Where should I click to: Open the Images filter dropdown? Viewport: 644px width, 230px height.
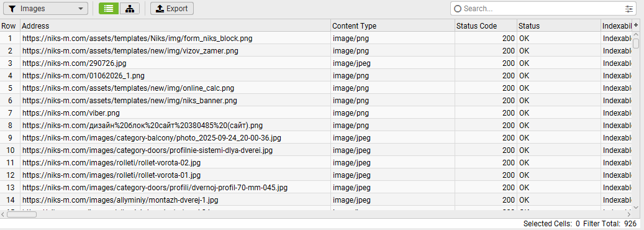45,8
